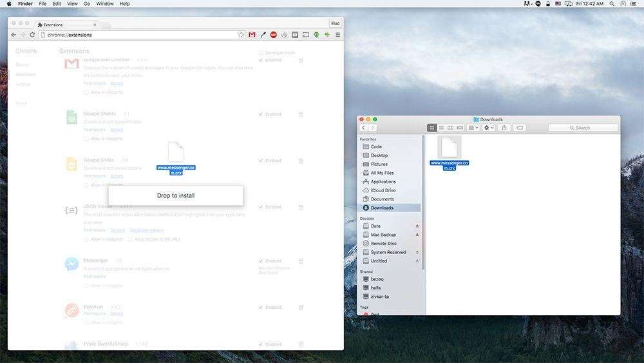Screen dimensions: 644x363
Task: Open Notification Center from menu bar
Action: tap(633, 4)
